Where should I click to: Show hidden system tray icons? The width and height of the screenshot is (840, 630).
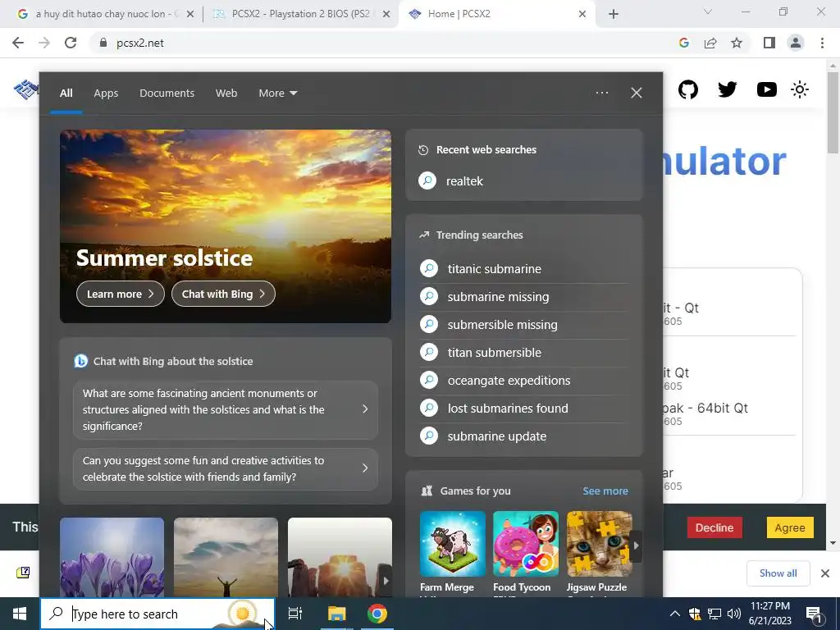click(x=675, y=614)
